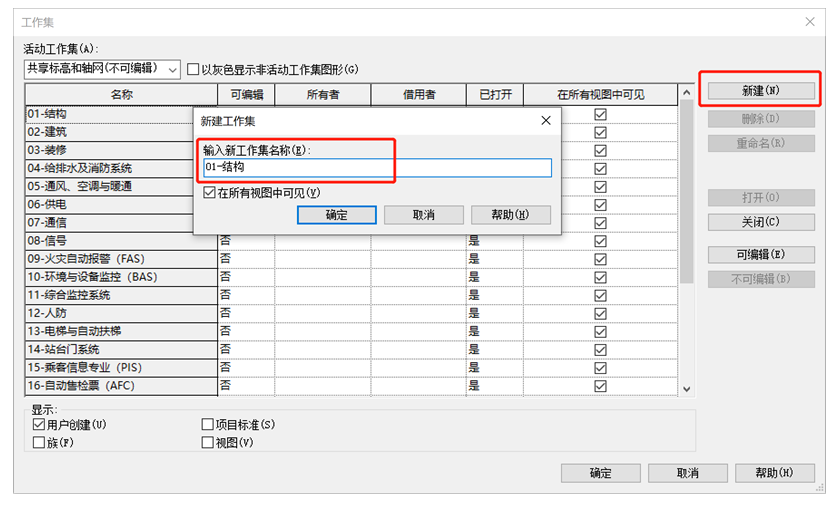Click the 借用者 column header
The width and height of the screenshot is (840, 508).
click(x=418, y=95)
